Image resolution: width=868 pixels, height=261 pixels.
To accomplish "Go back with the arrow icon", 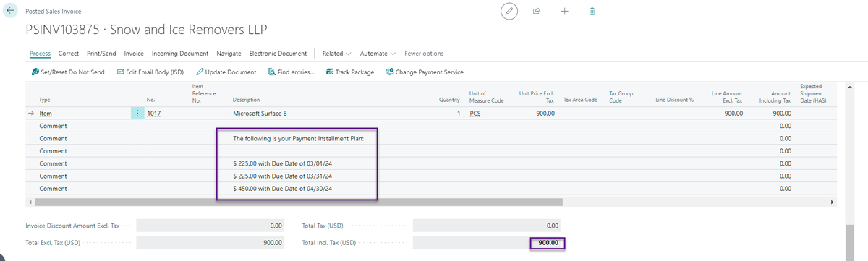I will point(11,11).
